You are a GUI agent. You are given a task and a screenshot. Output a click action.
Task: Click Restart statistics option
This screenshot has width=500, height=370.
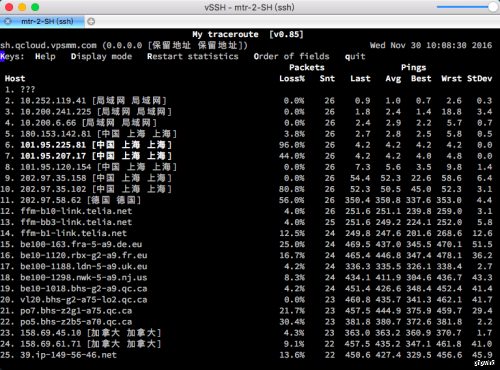click(x=193, y=56)
